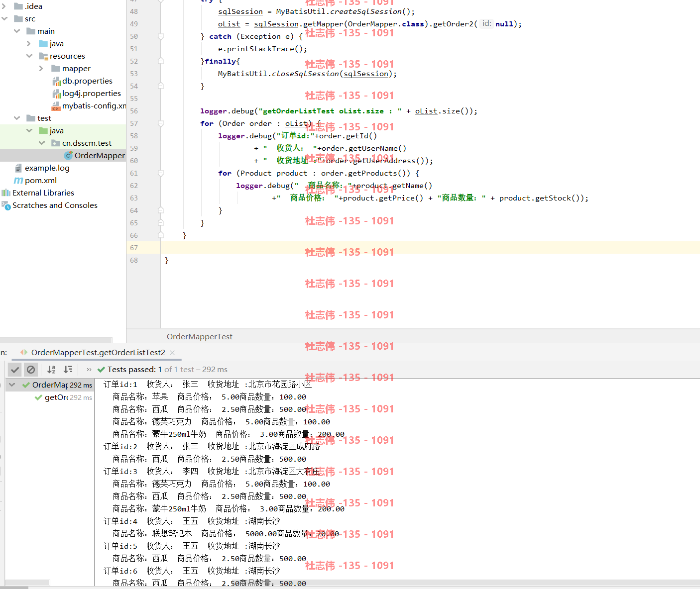Fold the for loop at line 57
700x589 pixels.
click(x=161, y=123)
